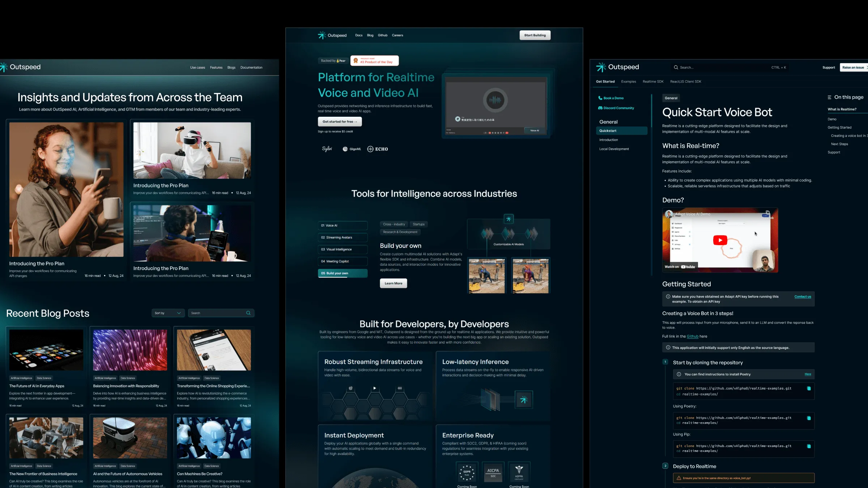Play the Adapt Voice AI Demo YouTube video
This screenshot has width=868, height=488.
pos(720,240)
